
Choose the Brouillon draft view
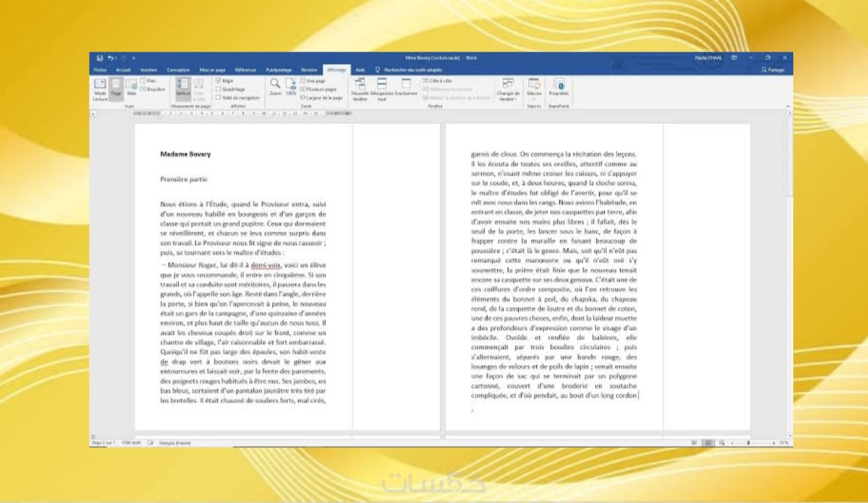tap(152, 89)
